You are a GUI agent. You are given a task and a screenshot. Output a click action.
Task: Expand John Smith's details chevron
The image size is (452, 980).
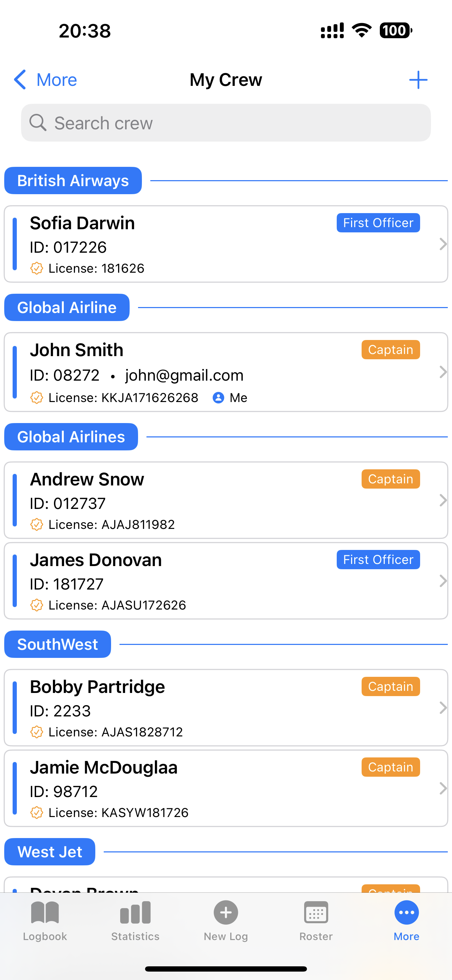(x=443, y=372)
